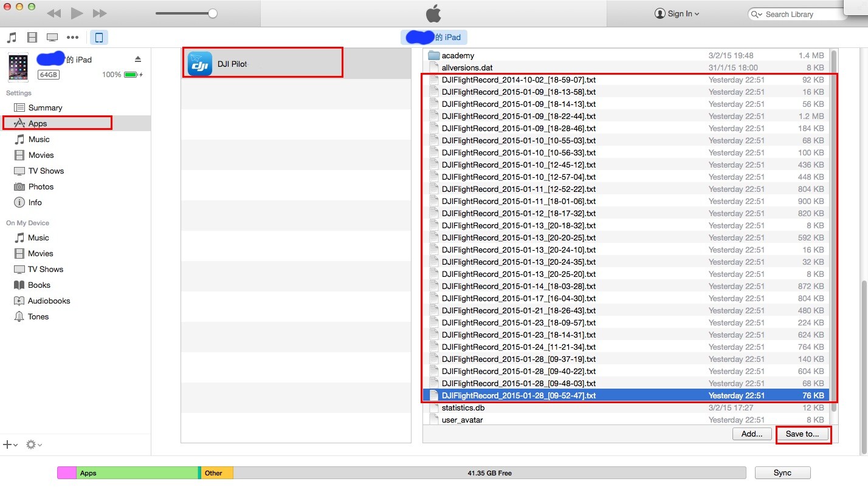Image resolution: width=868 pixels, height=487 pixels.
Task: Select DJIFlightRecord_2015-01-21_[18-26-43].txt
Action: click(626, 310)
